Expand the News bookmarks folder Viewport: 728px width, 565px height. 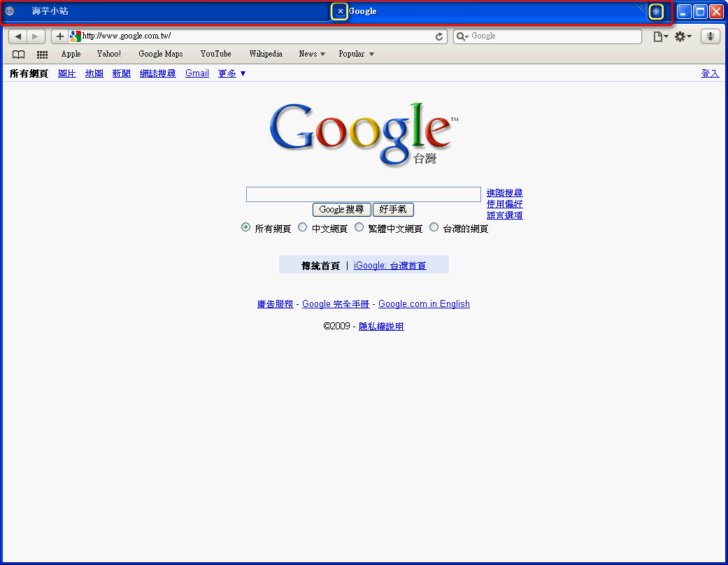point(312,54)
